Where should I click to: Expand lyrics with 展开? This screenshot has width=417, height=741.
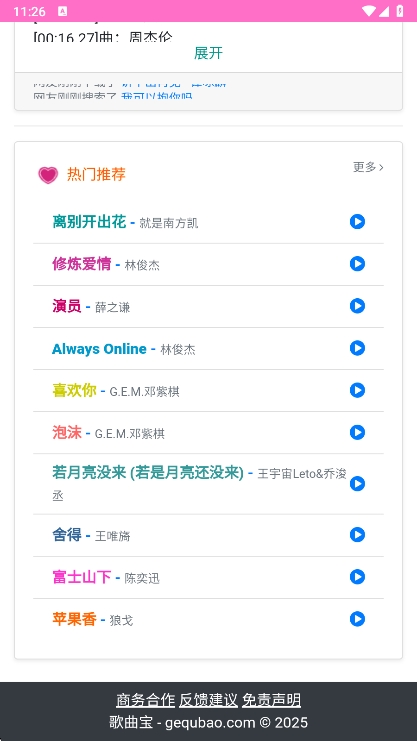(x=208, y=53)
